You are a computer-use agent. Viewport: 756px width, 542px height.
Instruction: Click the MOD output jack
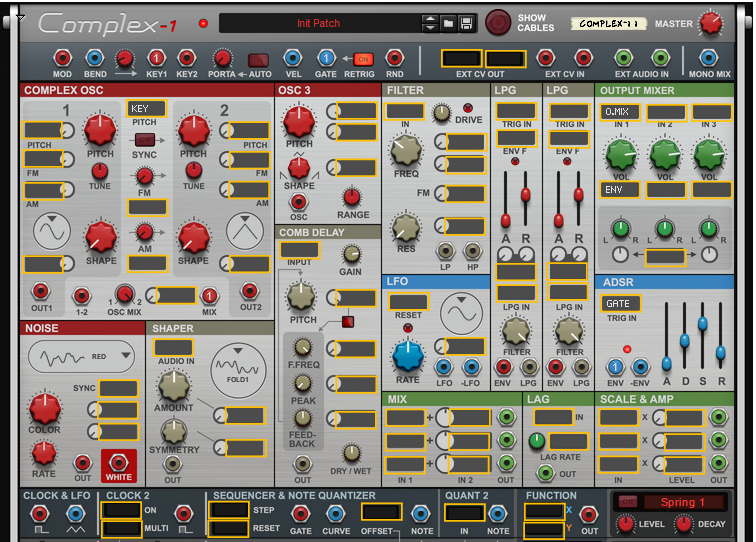tap(62, 58)
